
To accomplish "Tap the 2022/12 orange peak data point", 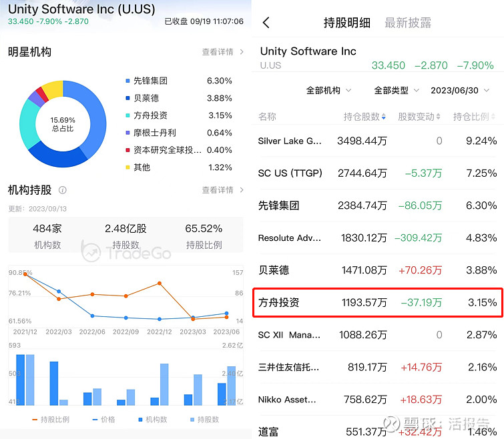I will [160, 284].
